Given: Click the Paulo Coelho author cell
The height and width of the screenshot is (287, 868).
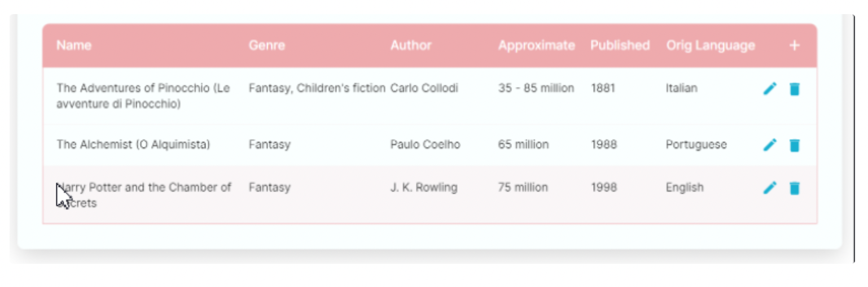Looking at the screenshot, I should 425,145.
